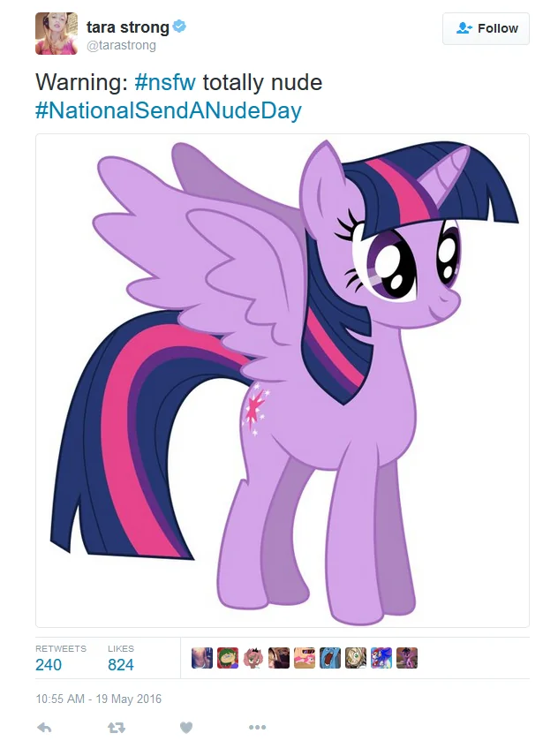Open the more options ellipsis menu
The image size is (558, 756).
257,727
